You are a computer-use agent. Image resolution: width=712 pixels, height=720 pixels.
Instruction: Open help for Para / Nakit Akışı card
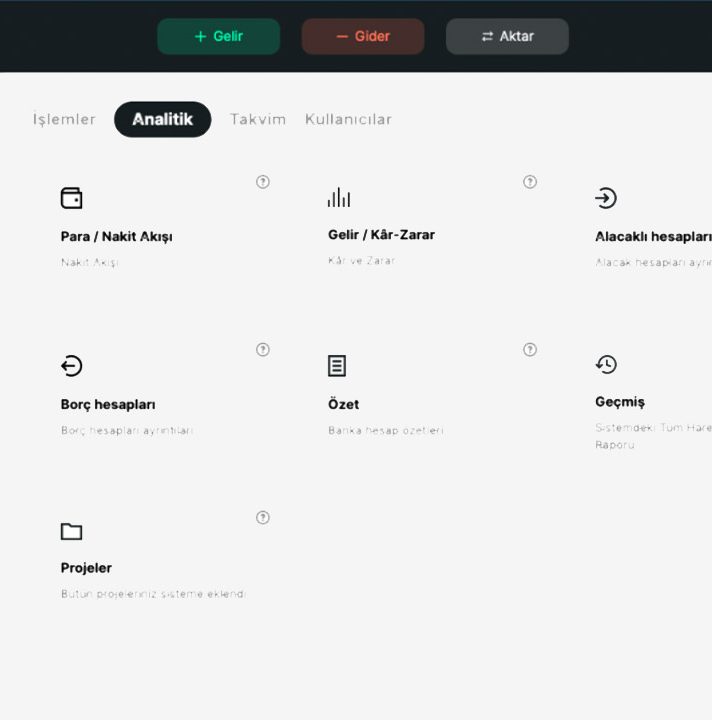263,182
